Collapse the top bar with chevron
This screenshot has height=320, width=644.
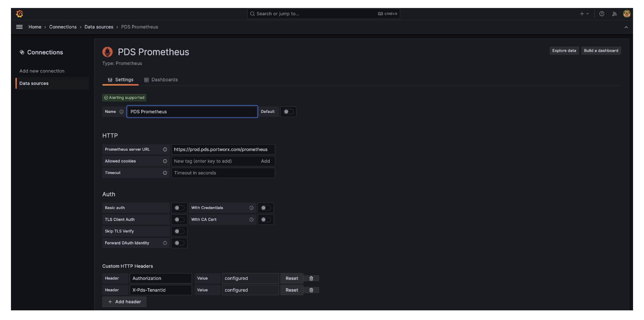pyautogui.click(x=626, y=27)
